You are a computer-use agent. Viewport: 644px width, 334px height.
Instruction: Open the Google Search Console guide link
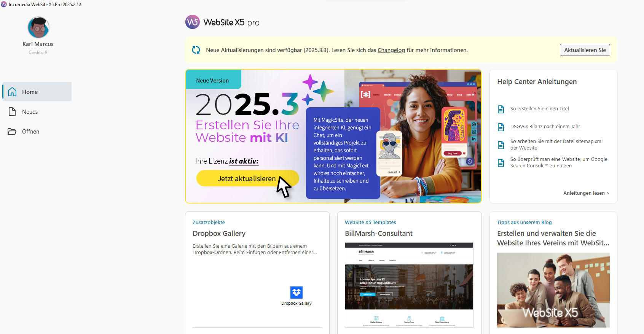(559, 162)
